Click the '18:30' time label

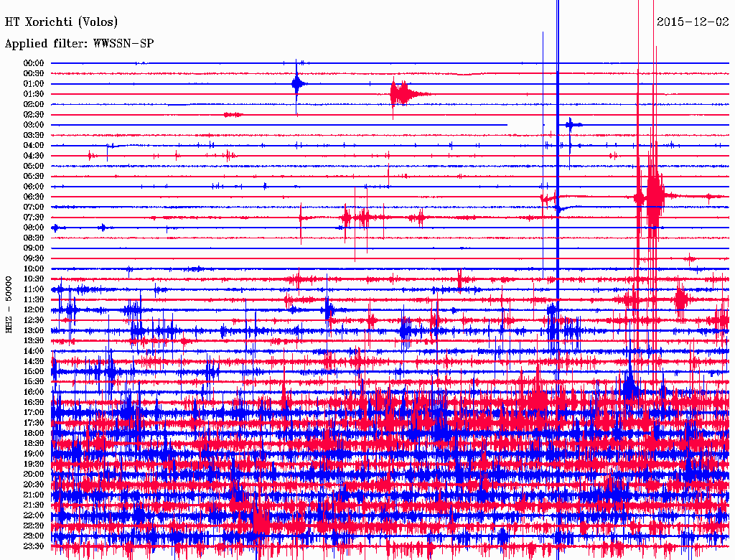[34, 444]
